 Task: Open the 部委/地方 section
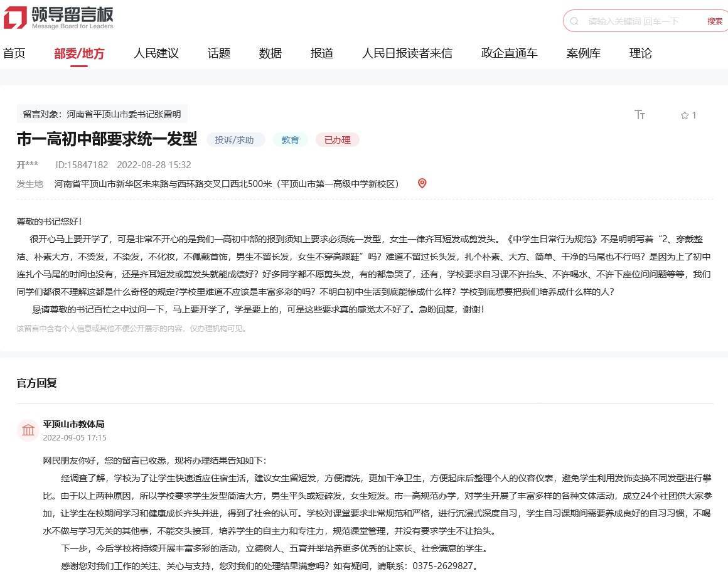tap(79, 53)
